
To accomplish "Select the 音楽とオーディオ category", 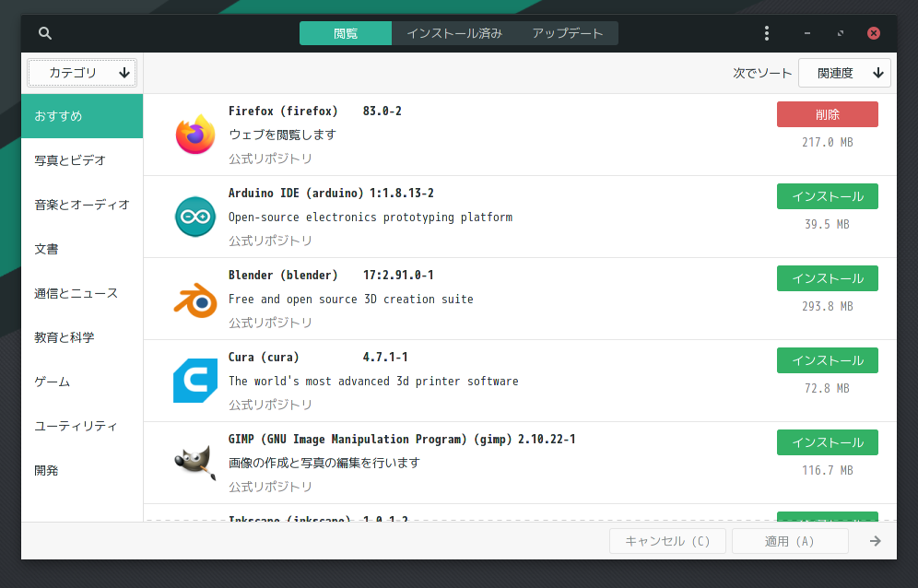I will coord(82,205).
